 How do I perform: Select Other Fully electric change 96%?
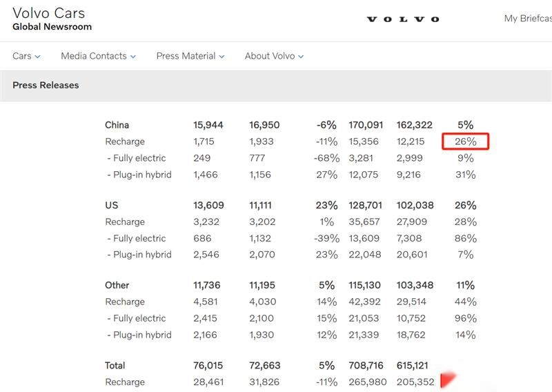(465, 318)
